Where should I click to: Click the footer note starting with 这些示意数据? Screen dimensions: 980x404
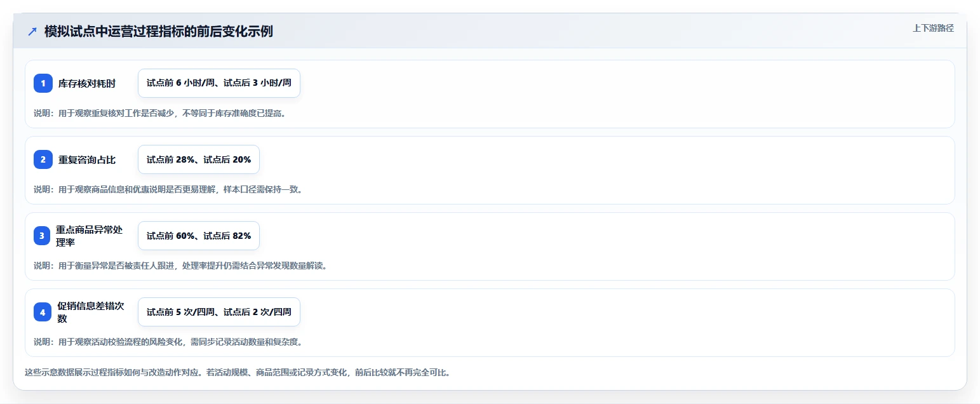coord(238,372)
